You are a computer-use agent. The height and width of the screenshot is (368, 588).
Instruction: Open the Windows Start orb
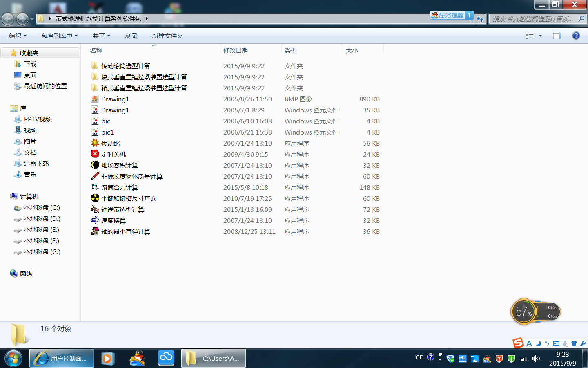pos(13,359)
